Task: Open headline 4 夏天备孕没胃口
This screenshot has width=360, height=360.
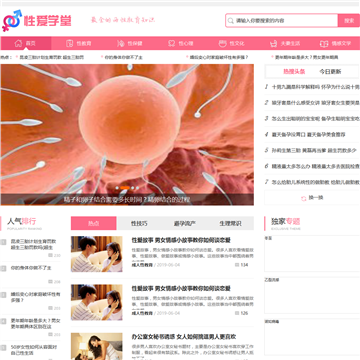Action: [308, 135]
